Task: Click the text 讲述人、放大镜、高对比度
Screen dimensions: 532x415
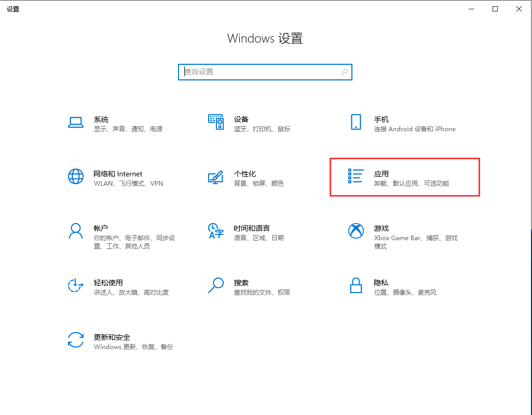Action: [131, 292]
